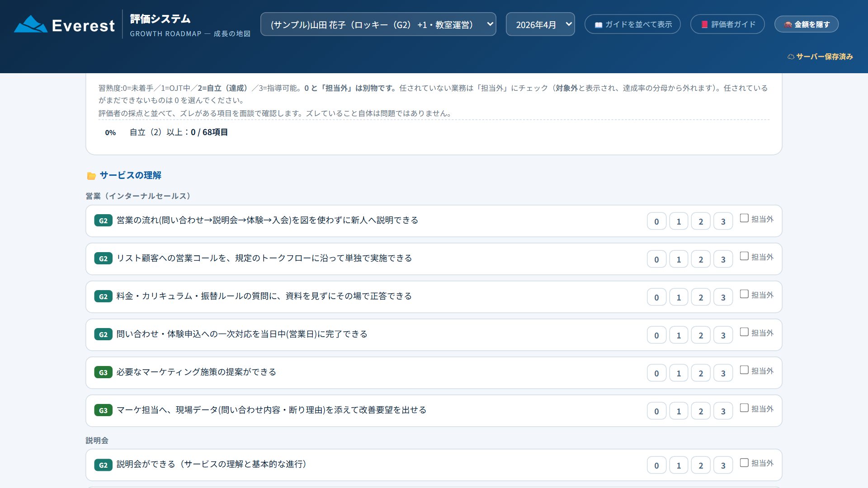Rate 説明会ができる item as 2
868x488 pixels.
(701, 465)
